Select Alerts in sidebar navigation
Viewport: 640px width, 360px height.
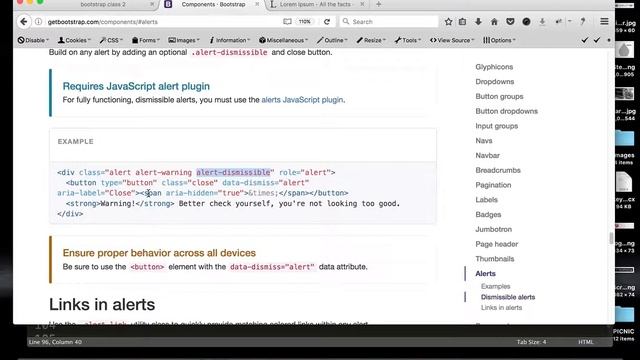pos(485,273)
